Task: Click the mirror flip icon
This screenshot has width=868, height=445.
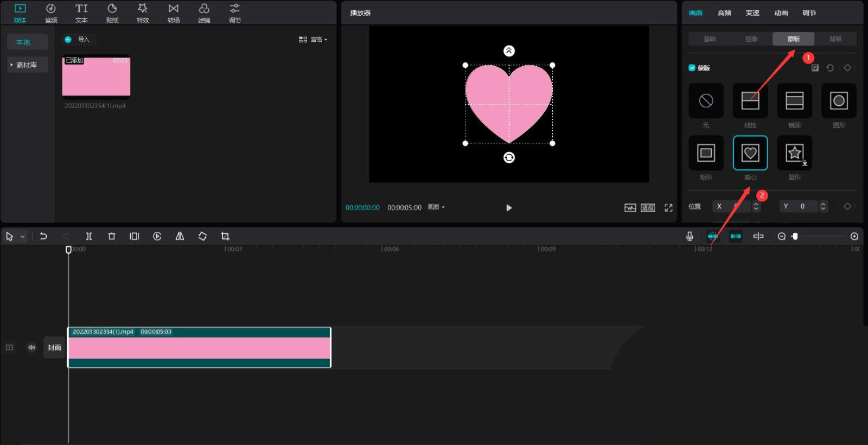Action: (x=180, y=236)
